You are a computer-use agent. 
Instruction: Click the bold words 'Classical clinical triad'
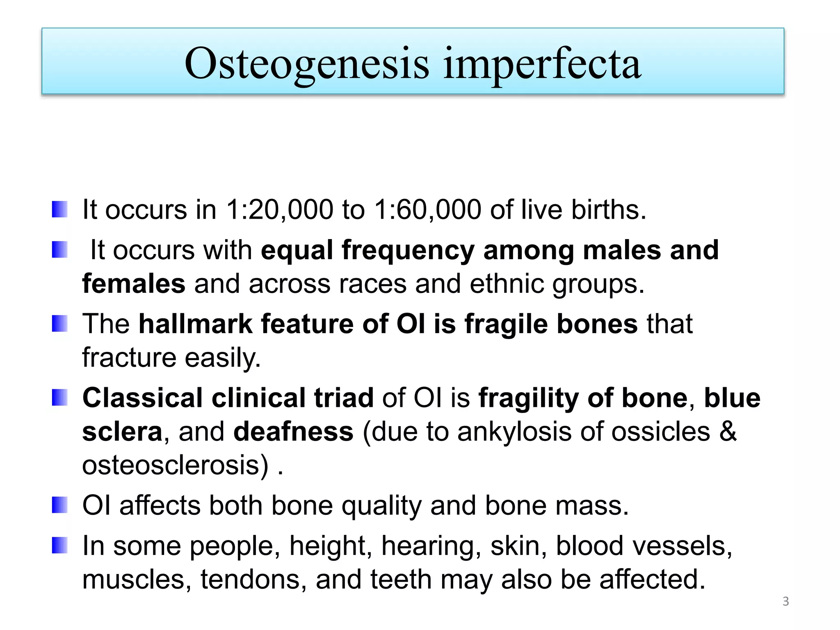point(228,398)
